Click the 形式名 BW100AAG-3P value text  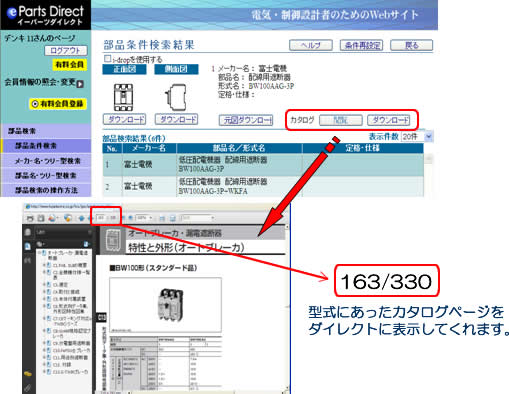tap(271, 86)
